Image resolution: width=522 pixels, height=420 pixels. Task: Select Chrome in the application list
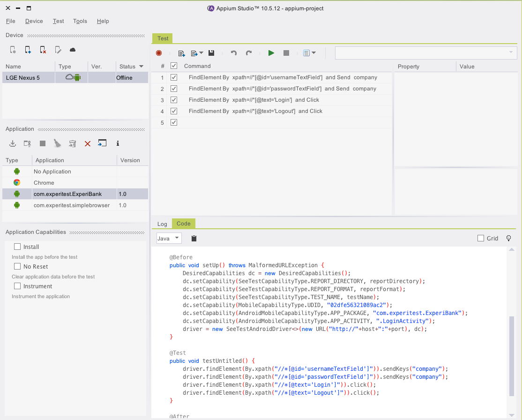[x=75, y=182]
